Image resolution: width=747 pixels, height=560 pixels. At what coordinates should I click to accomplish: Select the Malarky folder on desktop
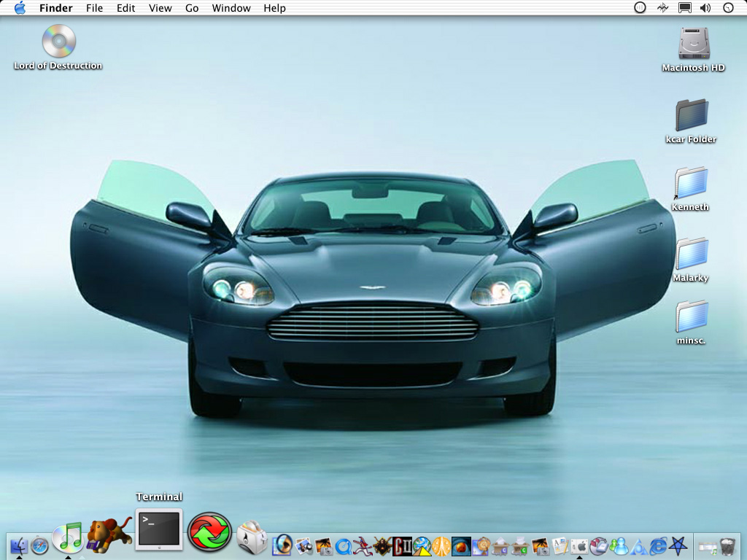[x=691, y=254]
